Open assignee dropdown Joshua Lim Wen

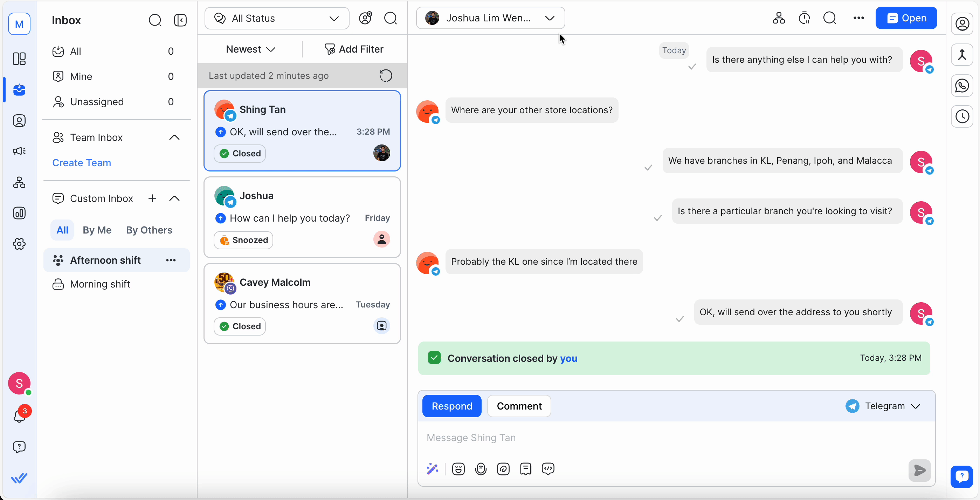(x=490, y=18)
